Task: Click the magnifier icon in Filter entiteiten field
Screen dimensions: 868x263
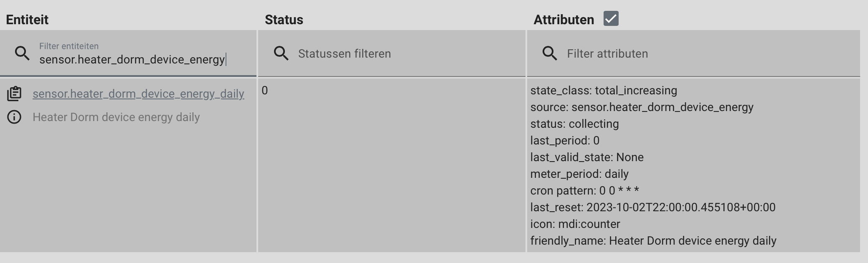Action: pos(22,53)
